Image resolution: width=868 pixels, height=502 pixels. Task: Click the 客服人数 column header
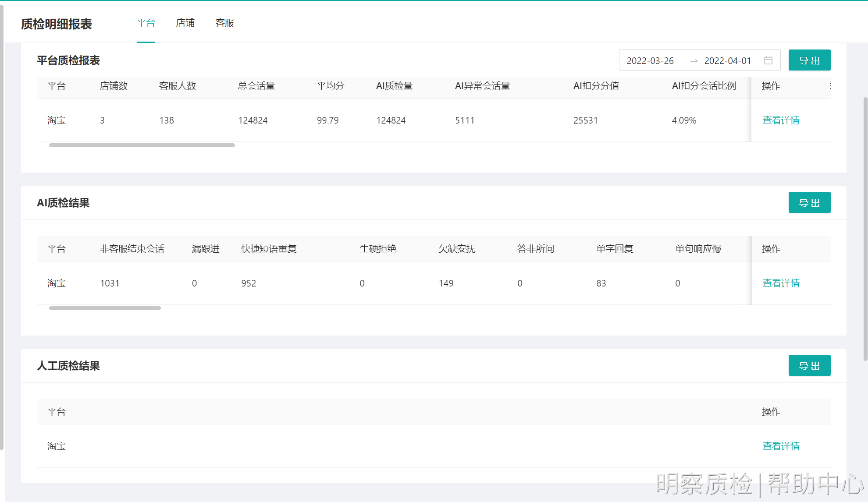pos(178,86)
